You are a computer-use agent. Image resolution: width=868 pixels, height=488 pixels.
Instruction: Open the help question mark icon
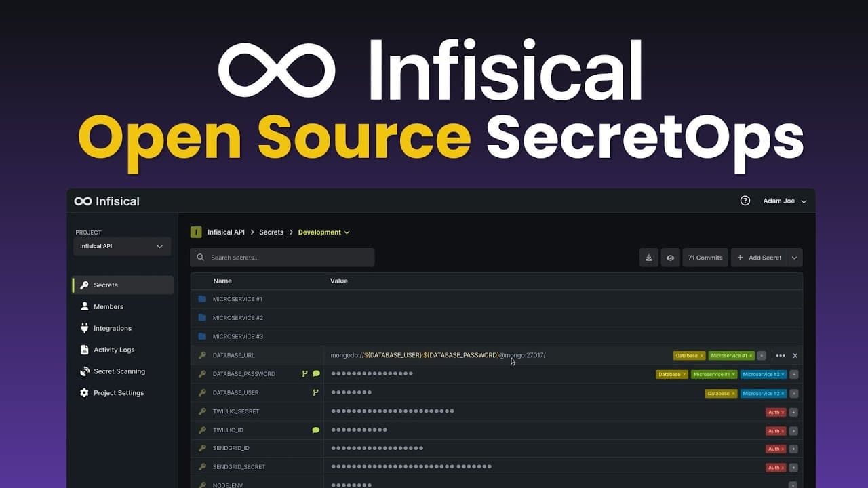(x=745, y=201)
